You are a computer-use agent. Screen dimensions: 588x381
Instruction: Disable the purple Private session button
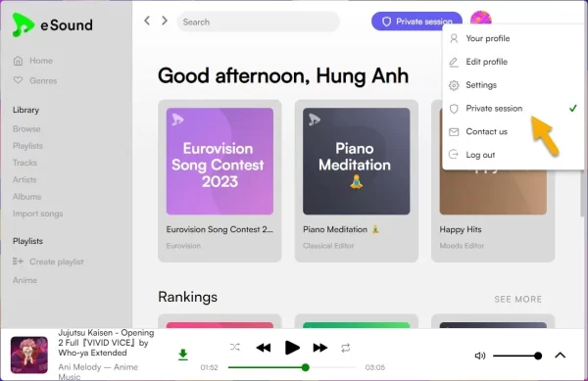tap(416, 22)
